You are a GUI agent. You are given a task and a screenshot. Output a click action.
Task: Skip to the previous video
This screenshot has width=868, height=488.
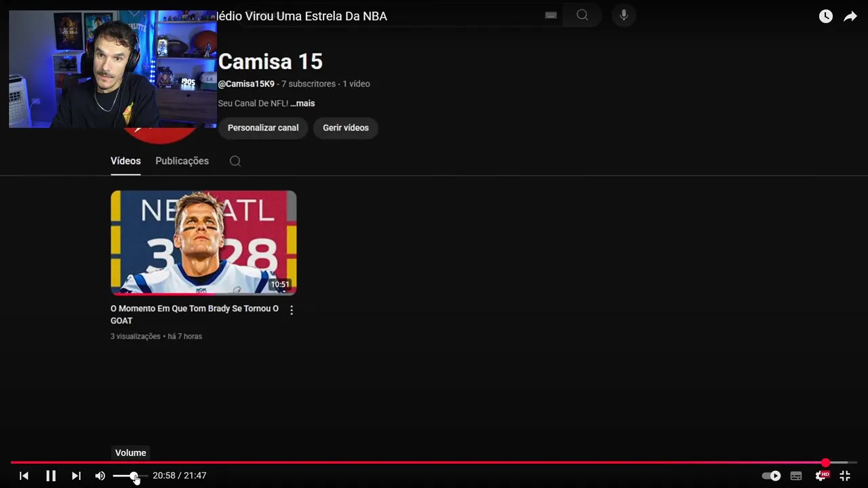tap(24, 476)
